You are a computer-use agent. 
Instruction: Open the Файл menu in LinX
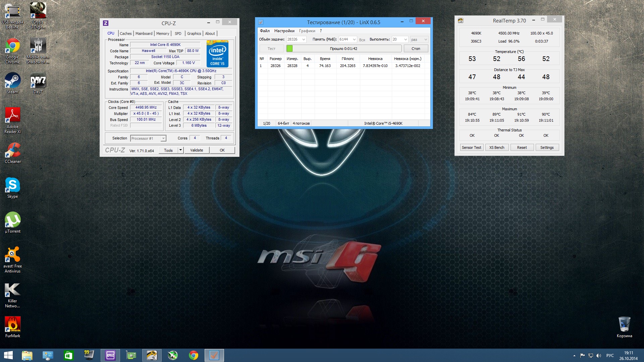265,31
